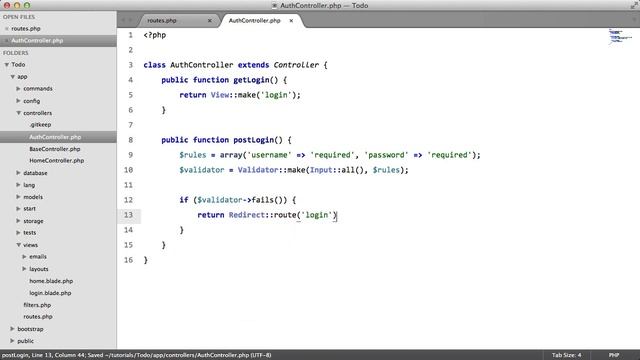Expand the storage folder

tap(18, 221)
